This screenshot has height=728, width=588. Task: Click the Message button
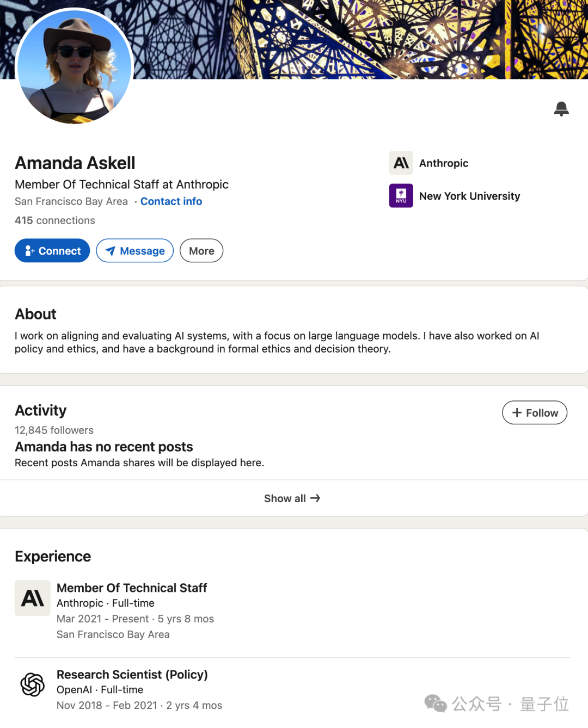pyautogui.click(x=135, y=251)
